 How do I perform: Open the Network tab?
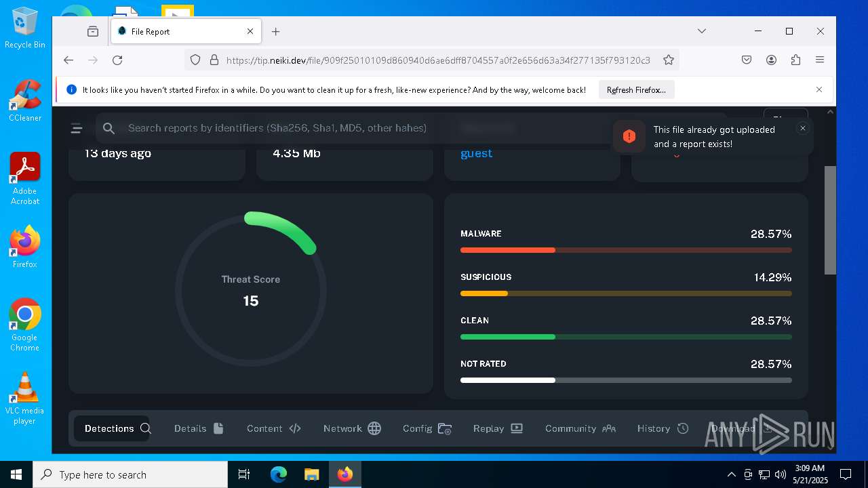coord(352,428)
